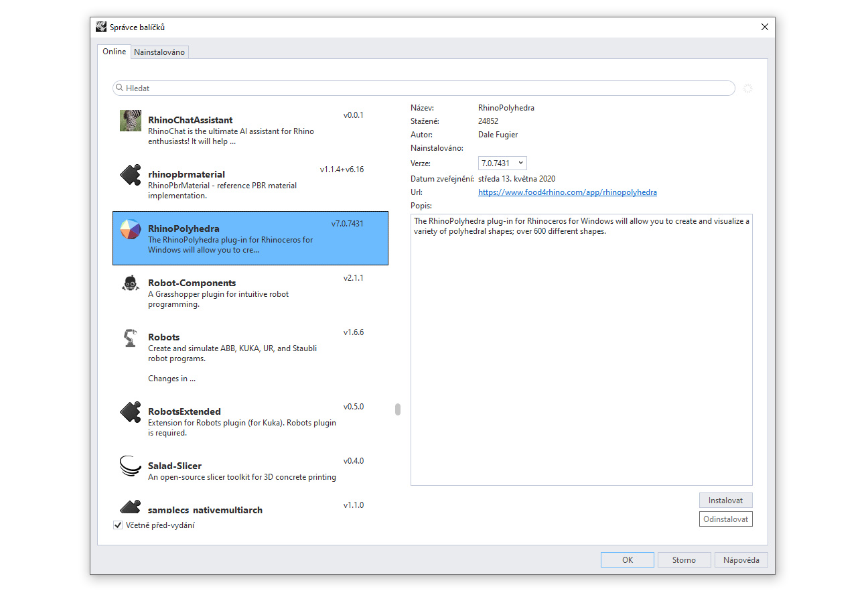Switch to the Nainstalováno tab
Screen dimensions: 868x593
point(159,52)
